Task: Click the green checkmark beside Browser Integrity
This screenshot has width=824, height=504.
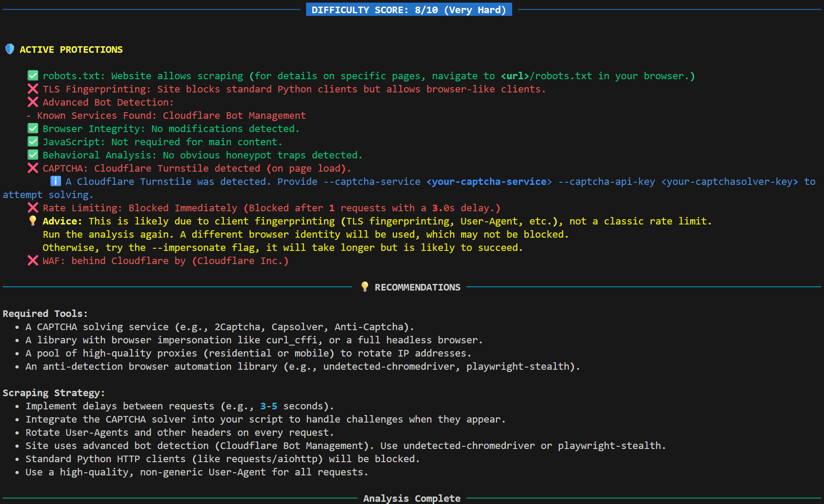Action: (x=33, y=129)
